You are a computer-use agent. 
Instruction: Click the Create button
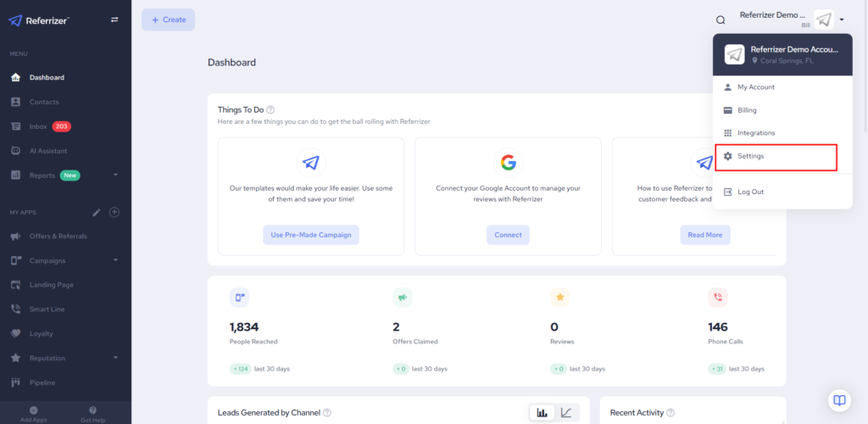click(168, 20)
